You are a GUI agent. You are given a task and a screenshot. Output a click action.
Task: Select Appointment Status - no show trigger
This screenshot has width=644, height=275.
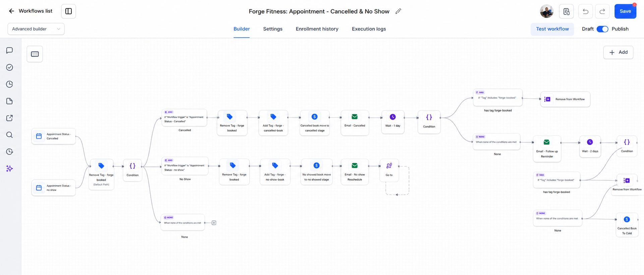pos(54,188)
